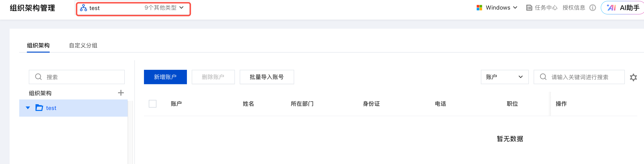
Task: Open the Windows platform dropdown
Action: click(x=501, y=8)
